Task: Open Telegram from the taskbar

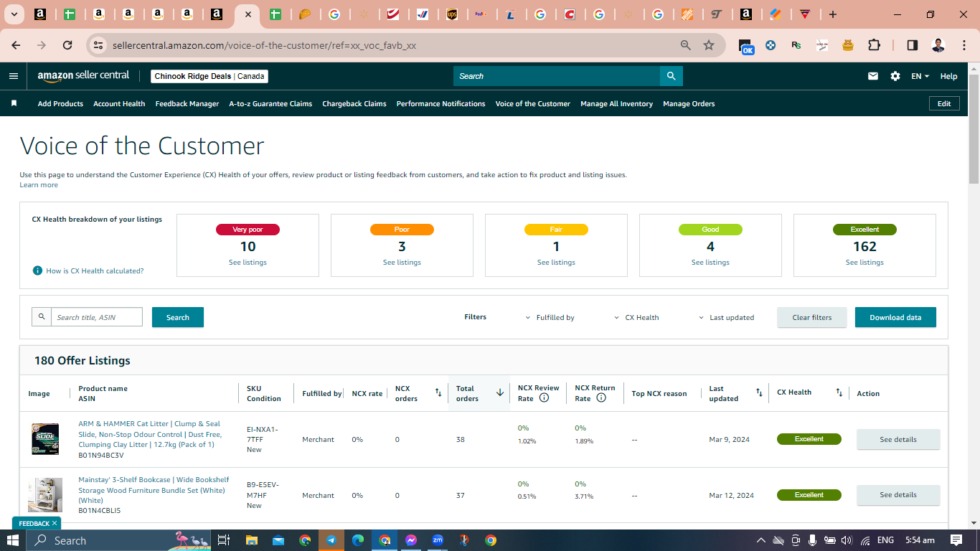Action: point(331,540)
